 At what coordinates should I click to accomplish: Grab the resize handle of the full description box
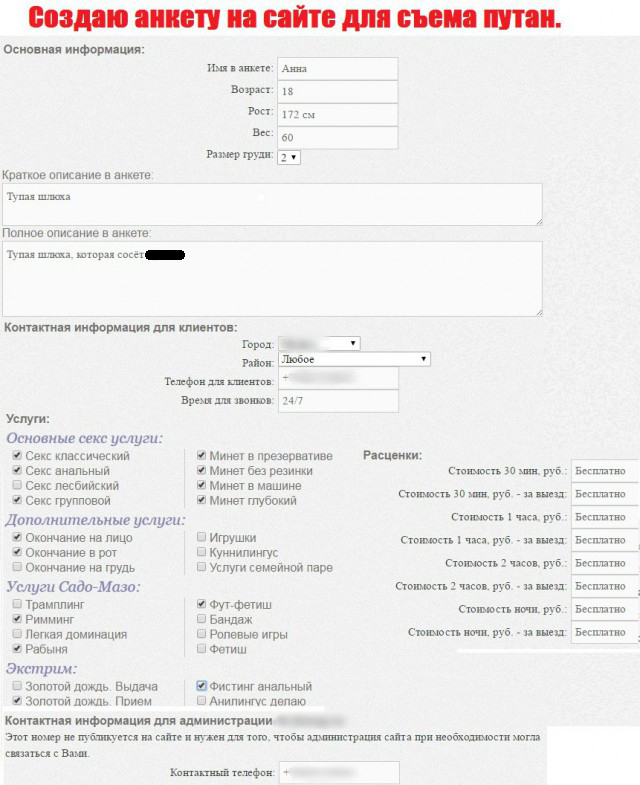coord(539,312)
